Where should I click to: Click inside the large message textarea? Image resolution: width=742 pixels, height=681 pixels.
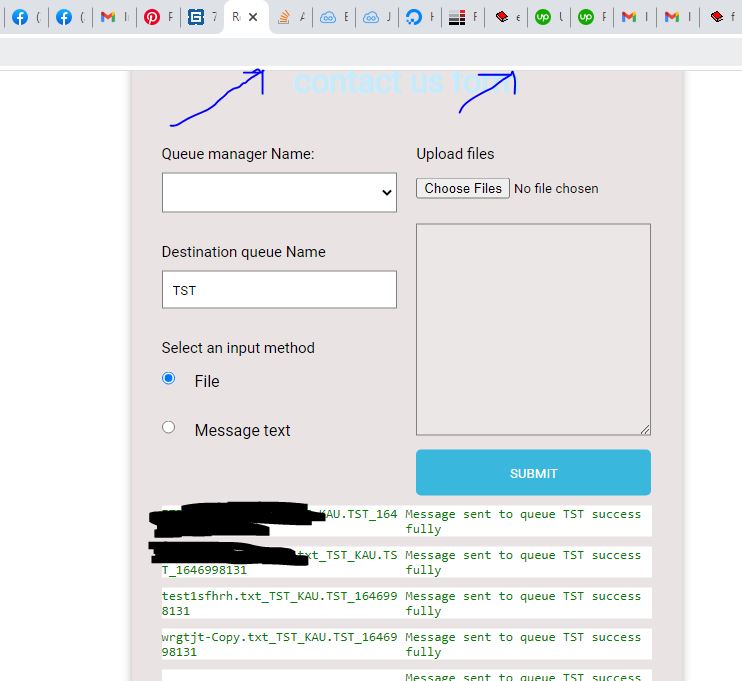click(x=533, y=329)
